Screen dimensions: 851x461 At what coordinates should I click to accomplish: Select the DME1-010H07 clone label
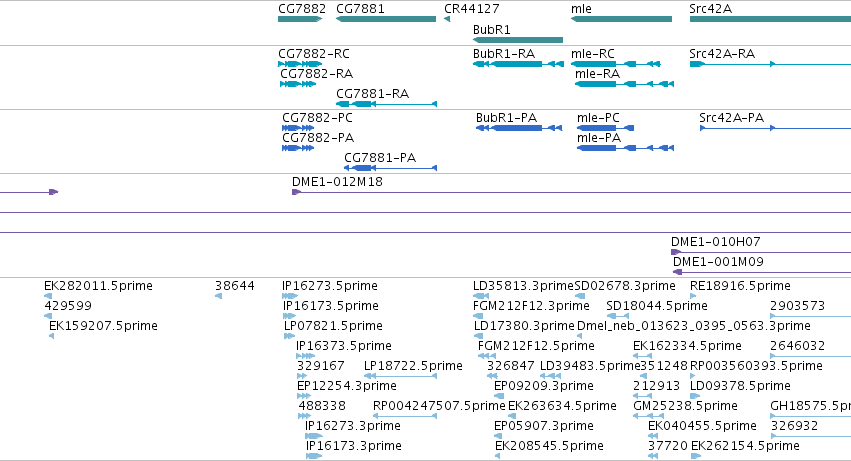pyautogui.click(x=715, y=242)
